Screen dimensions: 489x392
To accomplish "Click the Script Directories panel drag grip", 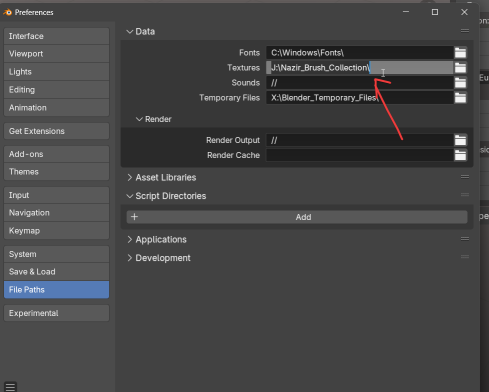I will pyautogui.click(x=465, y=195).
